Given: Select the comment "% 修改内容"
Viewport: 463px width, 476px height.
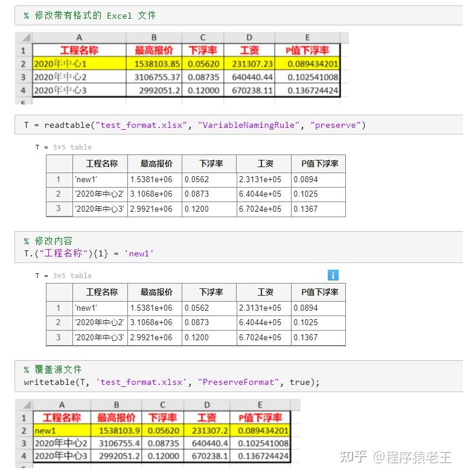Looking at the screenshot, I should point(48,241).
